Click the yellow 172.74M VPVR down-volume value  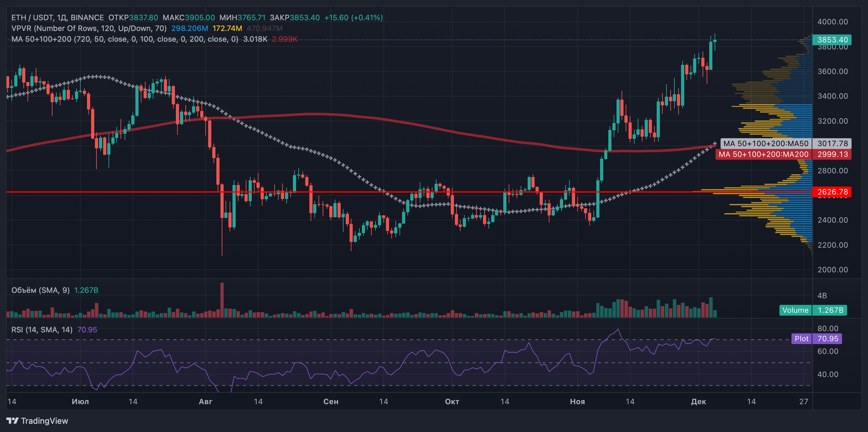point(227,28)
